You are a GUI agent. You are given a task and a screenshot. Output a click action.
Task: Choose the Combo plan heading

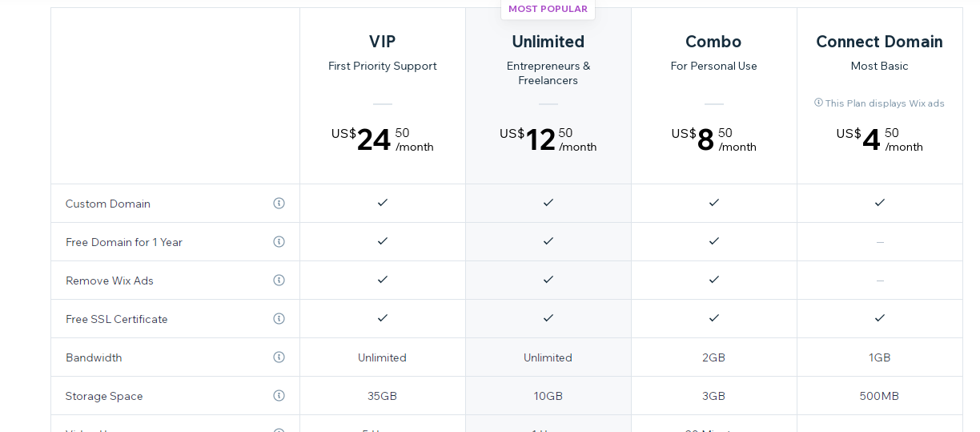click(x=713, y=42)
